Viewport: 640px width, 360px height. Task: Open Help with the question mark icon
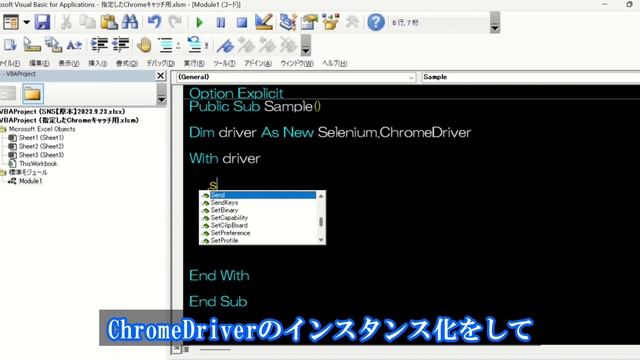(x=376, y=22)
